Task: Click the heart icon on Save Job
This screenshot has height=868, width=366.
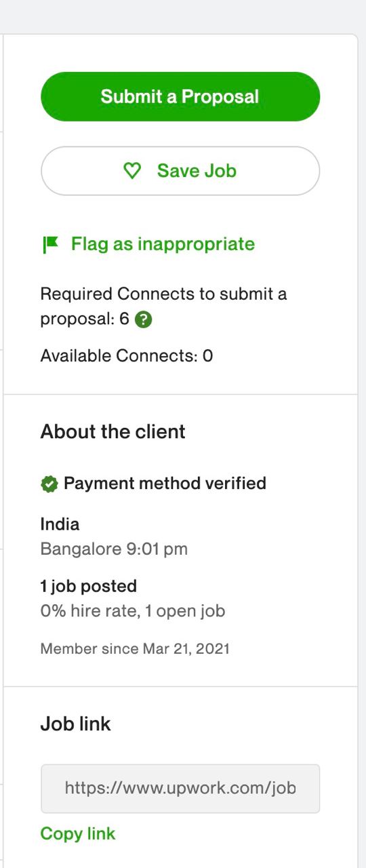Action: (133, 171)
